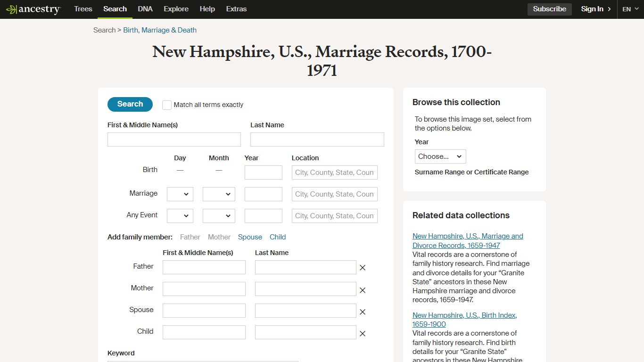Click the Child first name field

pos(204,332)
